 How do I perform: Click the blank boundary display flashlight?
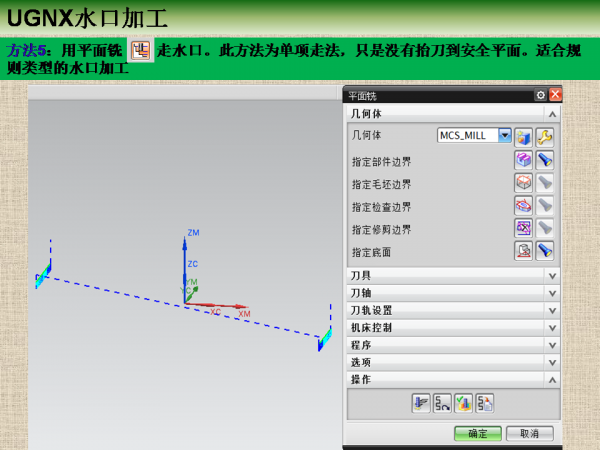(x=545, y=183)
